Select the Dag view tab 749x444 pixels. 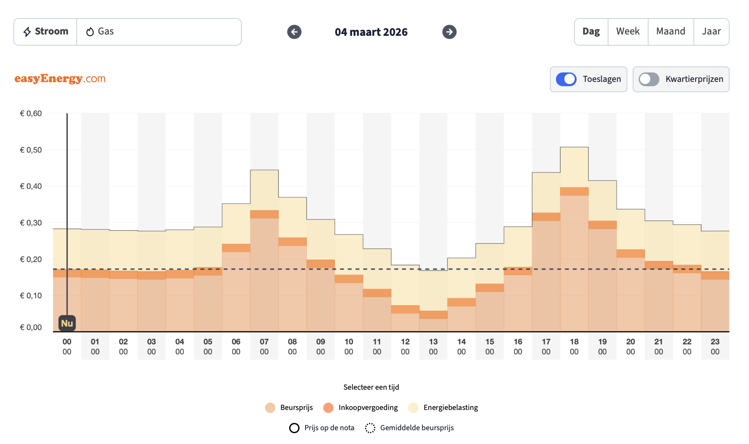[591, 32]
